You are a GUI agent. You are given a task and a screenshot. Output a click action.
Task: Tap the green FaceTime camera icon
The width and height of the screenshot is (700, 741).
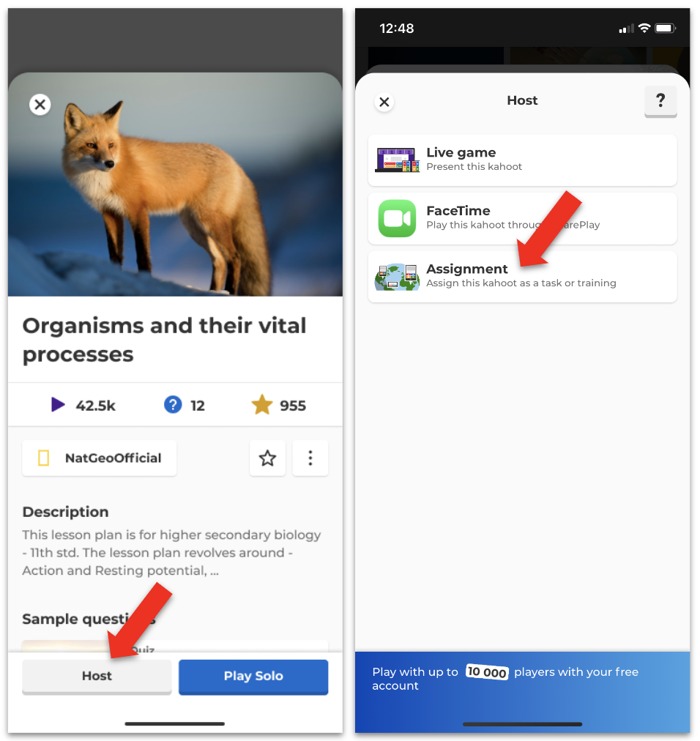397,218
